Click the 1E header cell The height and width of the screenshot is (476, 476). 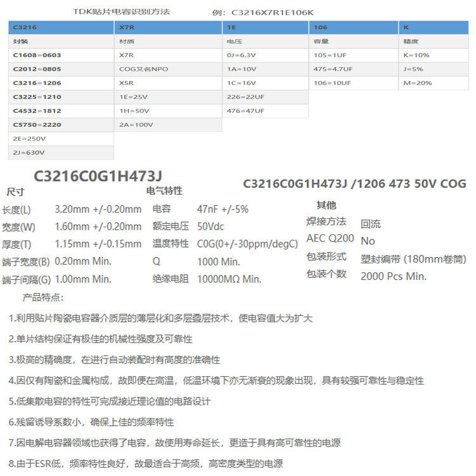[x=266, y=27]
